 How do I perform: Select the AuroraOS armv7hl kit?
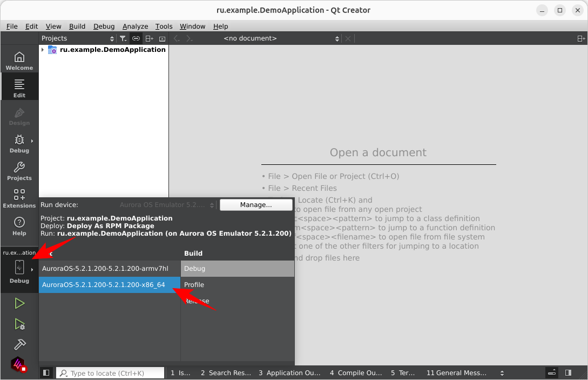[x=110, y=269]
